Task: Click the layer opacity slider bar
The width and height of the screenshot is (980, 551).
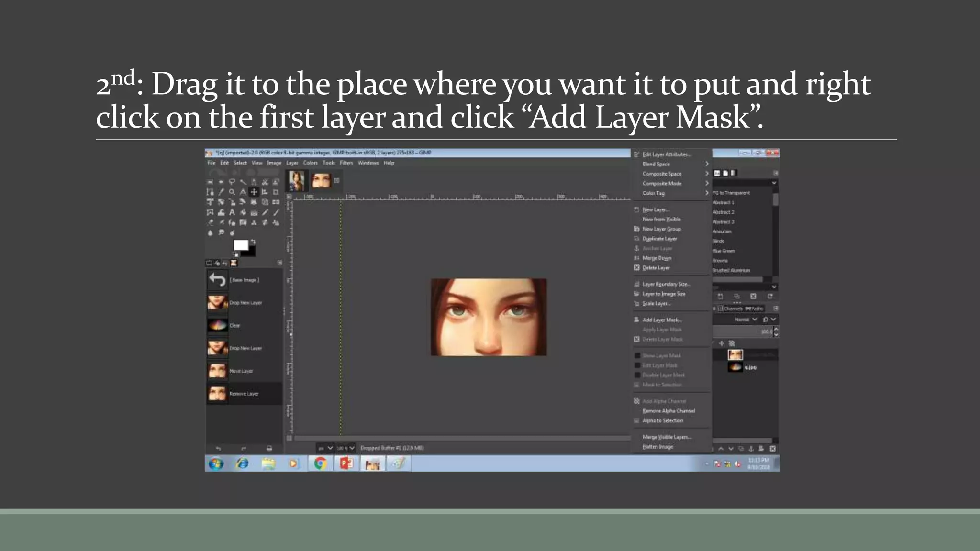Action: (x=743, y=331)
